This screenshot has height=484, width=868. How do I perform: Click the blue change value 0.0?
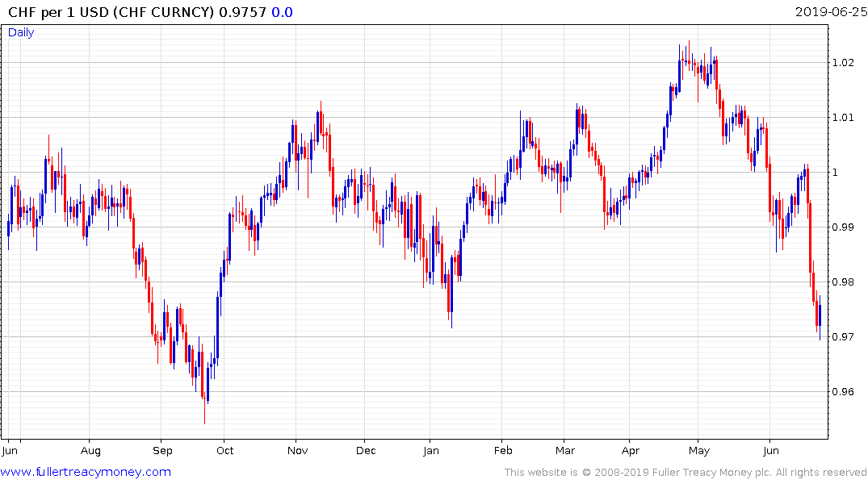click(x=282, y=12)
